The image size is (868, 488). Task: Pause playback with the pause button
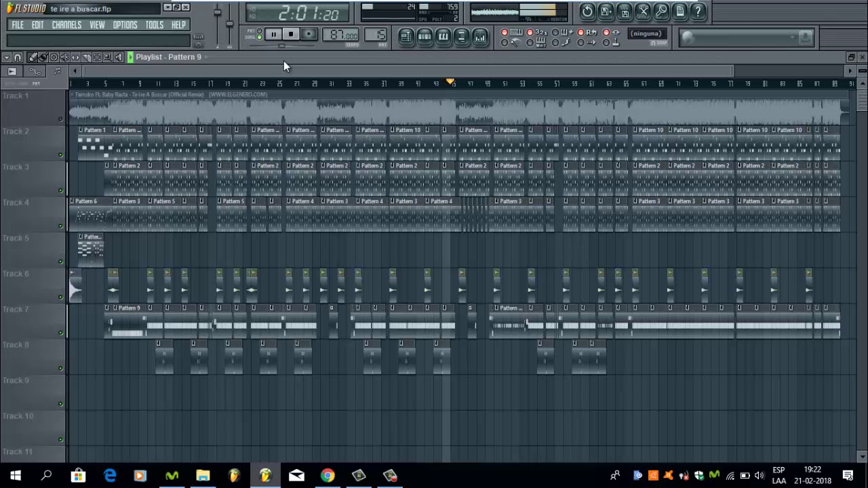pos(273,34)
